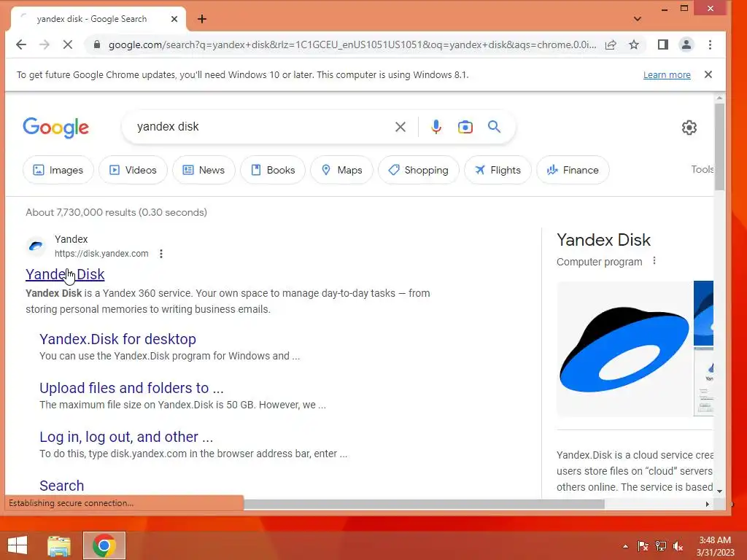
Task: Filter results by Shopping
Action: click(x=418, y=170)
